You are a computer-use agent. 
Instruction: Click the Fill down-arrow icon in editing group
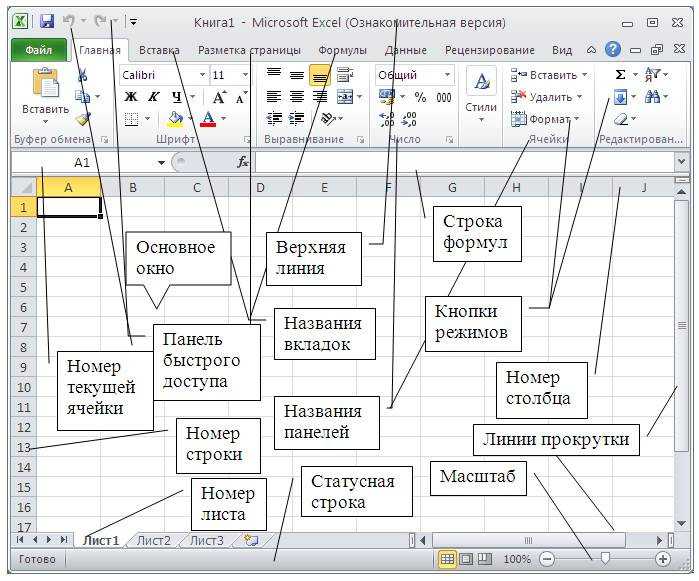[621, 97]
